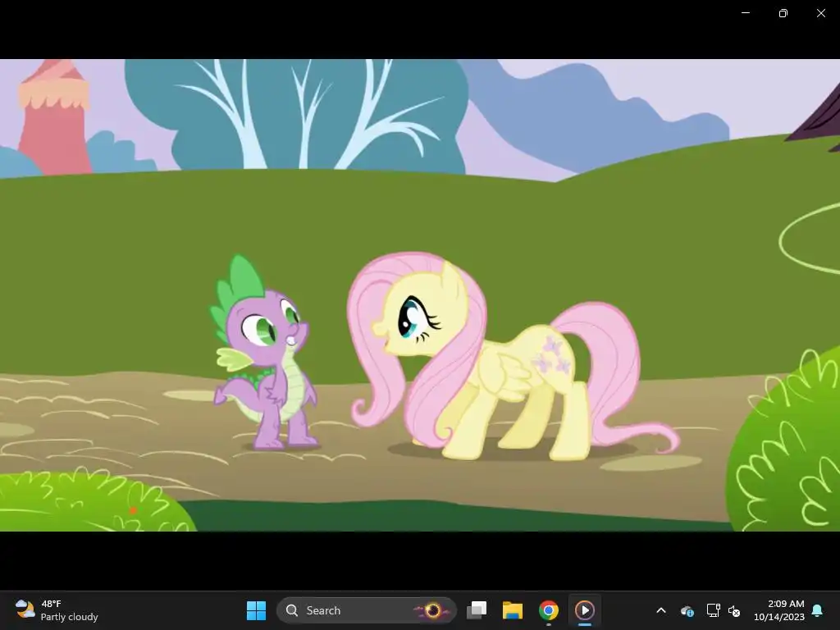This screenshot has width=840, height=630.
Task: Select the Media Player taskbar icon
Action: pos(584,610)
